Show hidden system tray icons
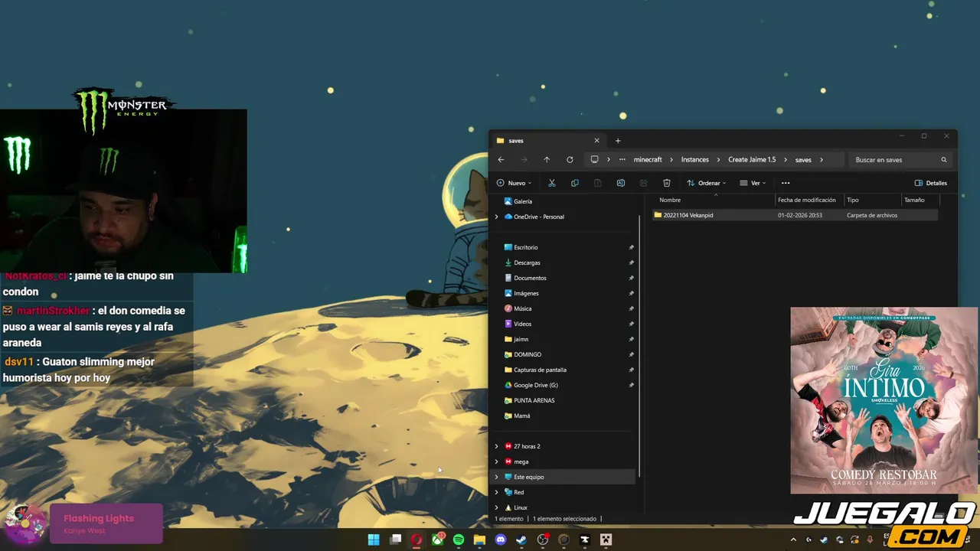The image size is (980, 551). coord(793,540)
